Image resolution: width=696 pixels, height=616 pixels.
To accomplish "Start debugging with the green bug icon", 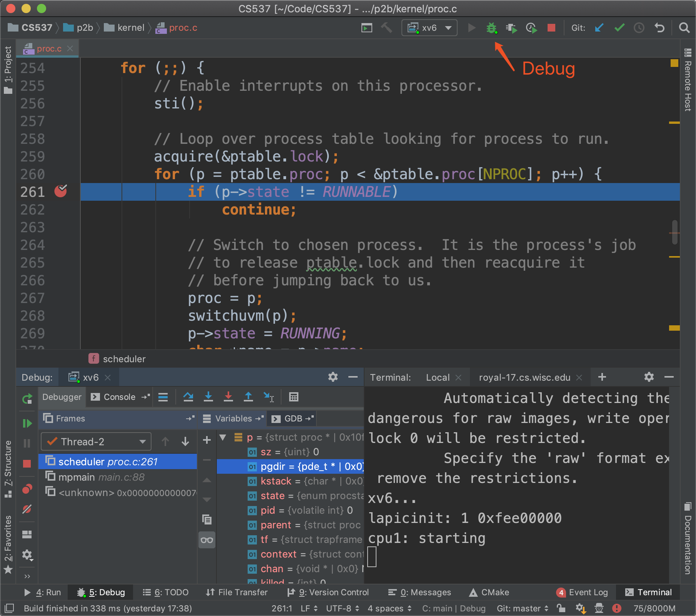I will tap(491, 28).
